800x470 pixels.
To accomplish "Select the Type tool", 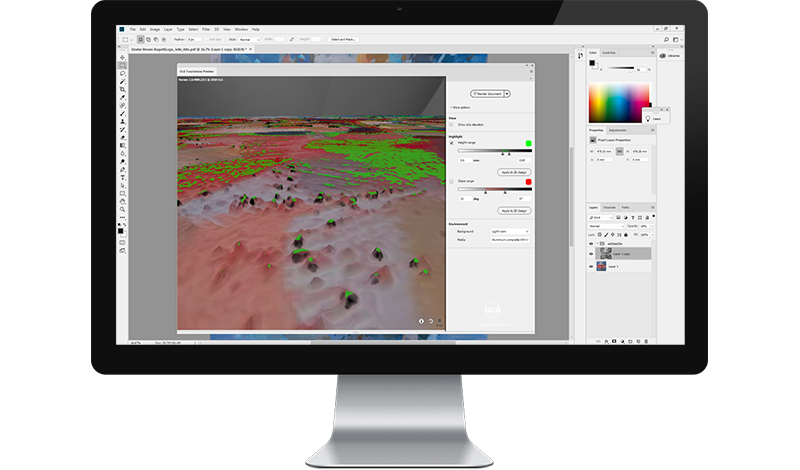I will tap(122, 178).
